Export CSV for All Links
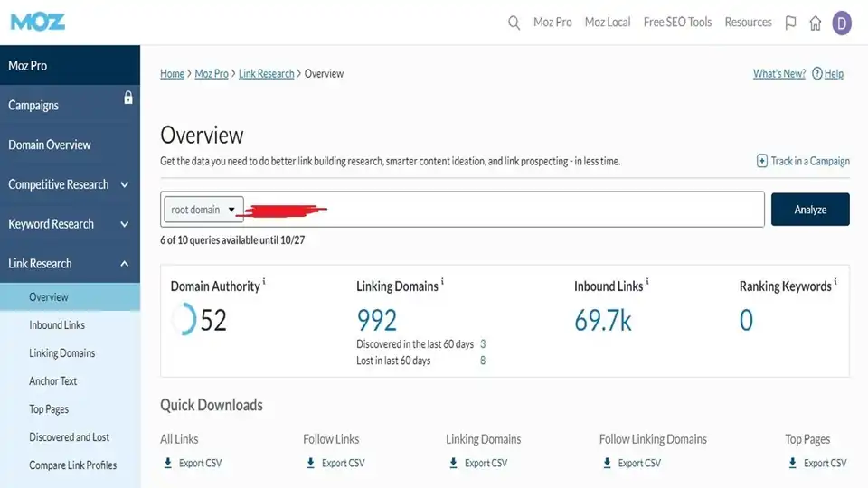This screenshot has height=488, width=868. click(200, 463)
